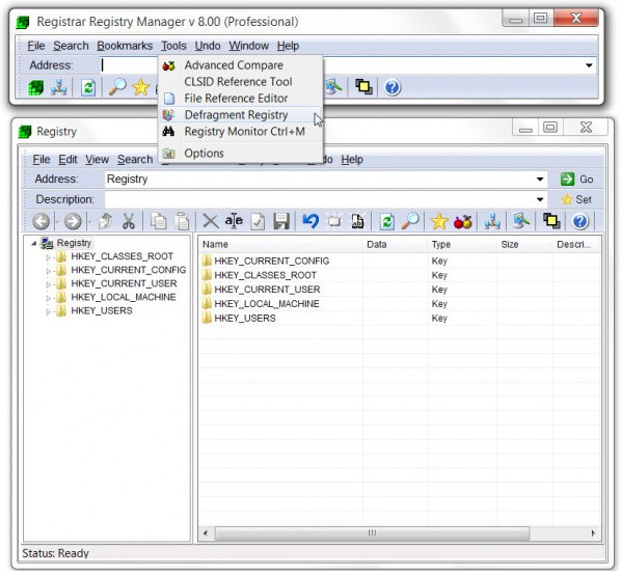Expand HKEY_CURRENT_USER in the tree
The width and height of the screenshot is (620, 571).
[48, 284]
